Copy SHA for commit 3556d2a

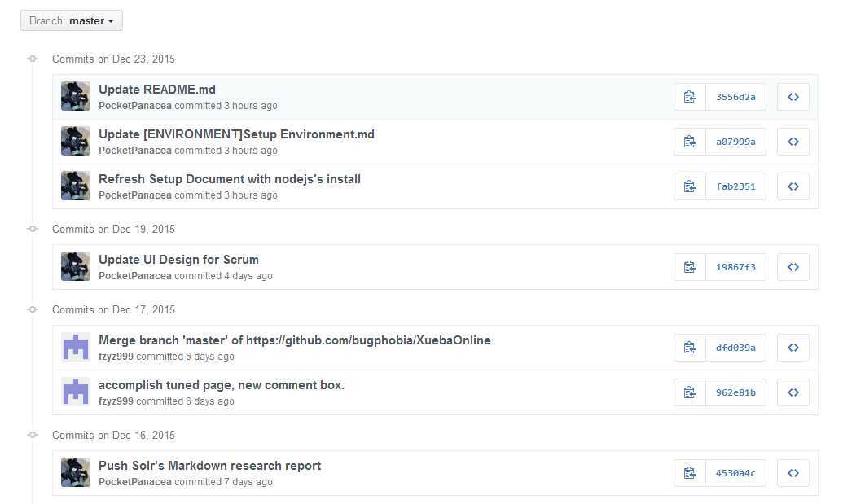(x=690, y=97)
